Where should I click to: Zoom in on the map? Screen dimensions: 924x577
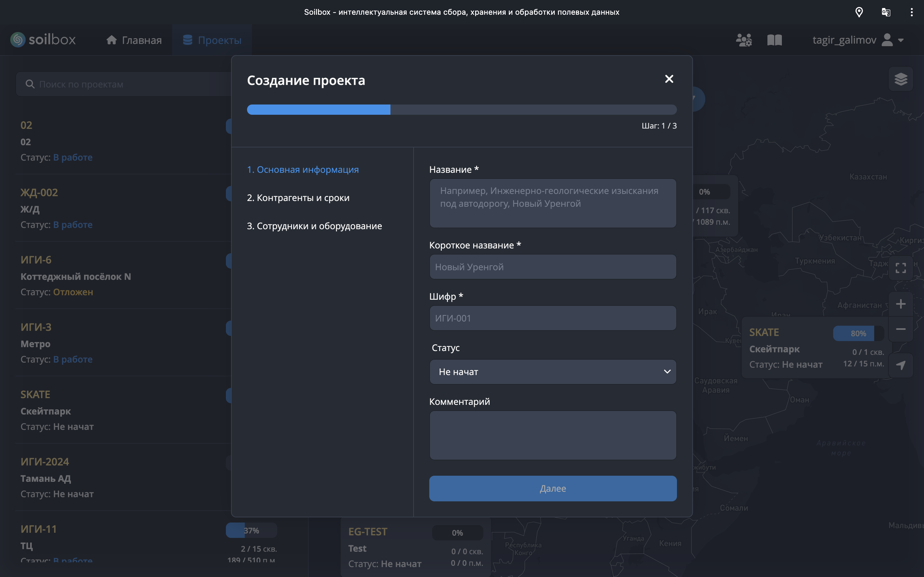point(901,304)
